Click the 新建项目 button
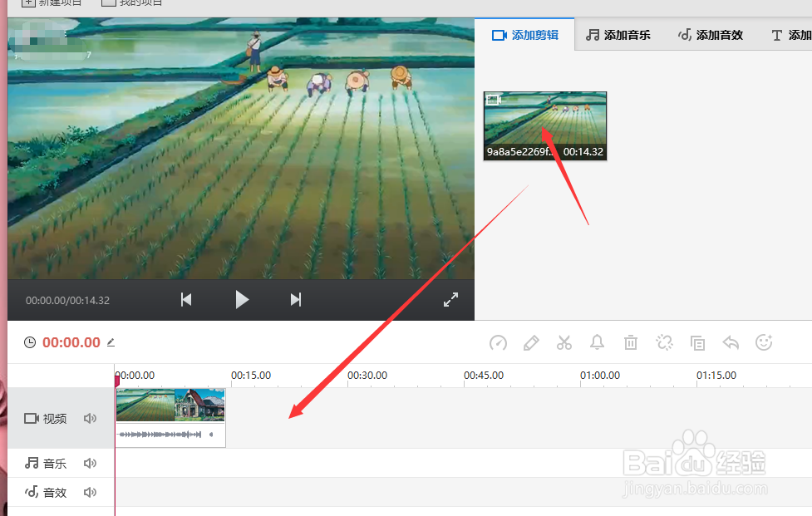Image resolution: width=812 pixels, height=516 pixels. (x=52, y=2)
